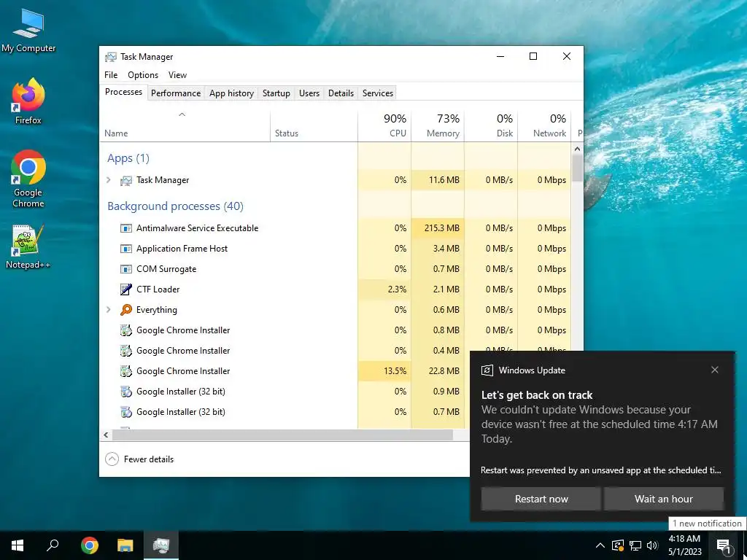The width and height of the screenshot is (747, 560).
Task: Open Chrome from the taskbar
Action: tap(89, 545)
